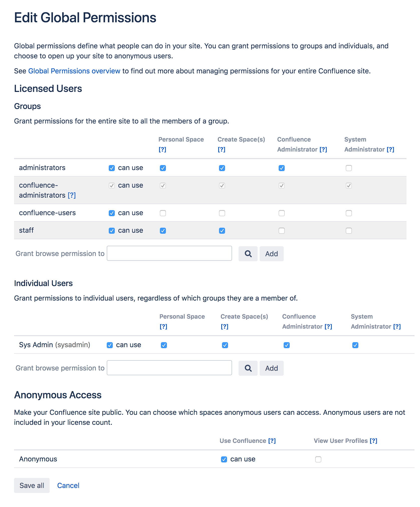This screenshot has width=420, height=507.
Task: Focus the Individual Users browse permission field
Action: click(x=169, y=368)
